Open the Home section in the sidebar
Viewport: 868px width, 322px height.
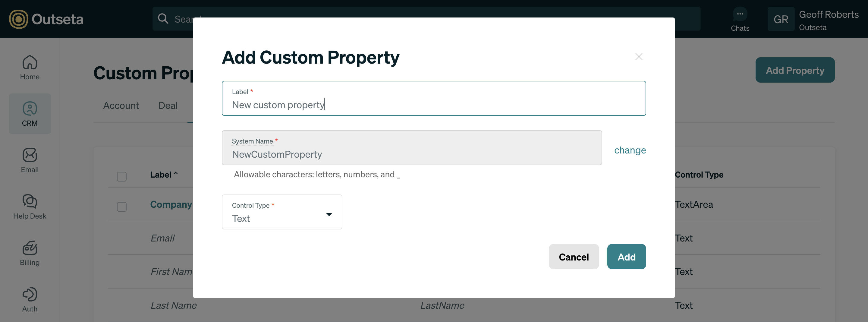pos(30,67)
